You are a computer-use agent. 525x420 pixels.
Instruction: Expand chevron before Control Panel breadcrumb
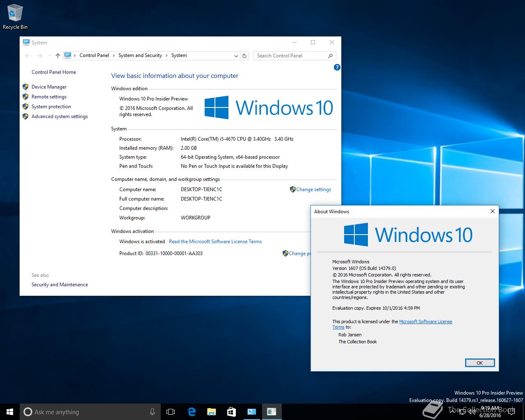[x=75, y=55]
